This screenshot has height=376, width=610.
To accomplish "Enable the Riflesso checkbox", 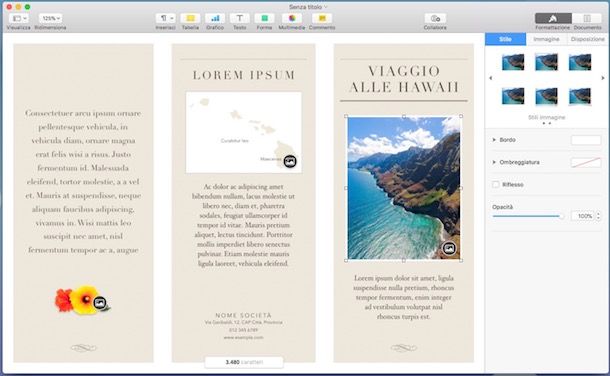I will point(496,185).
